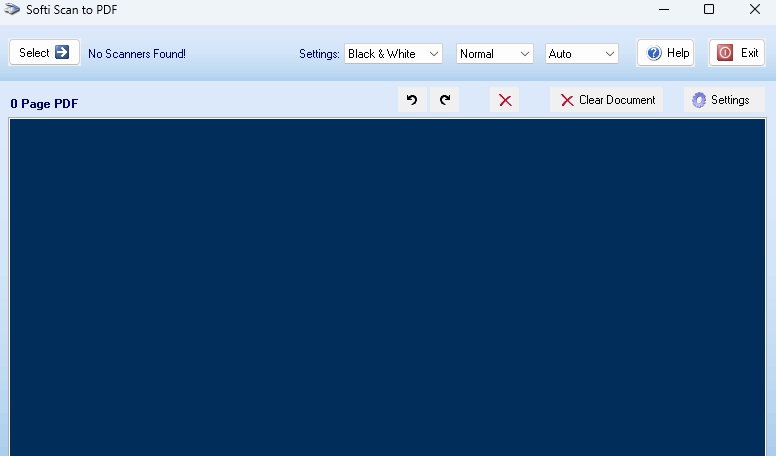Click the dark blue document preview area
The width and height of the screenshot is (776, 456).
click(x=388, y=287)
